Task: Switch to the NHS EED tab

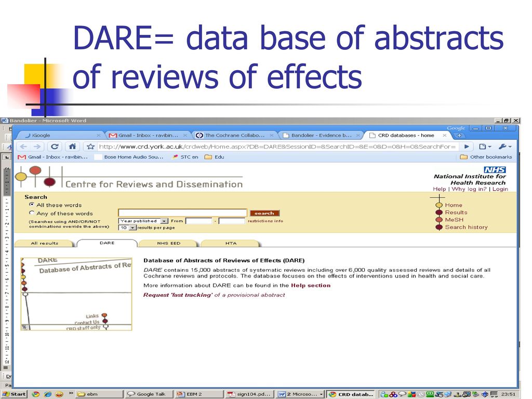Action: click(x=169, y=243)
